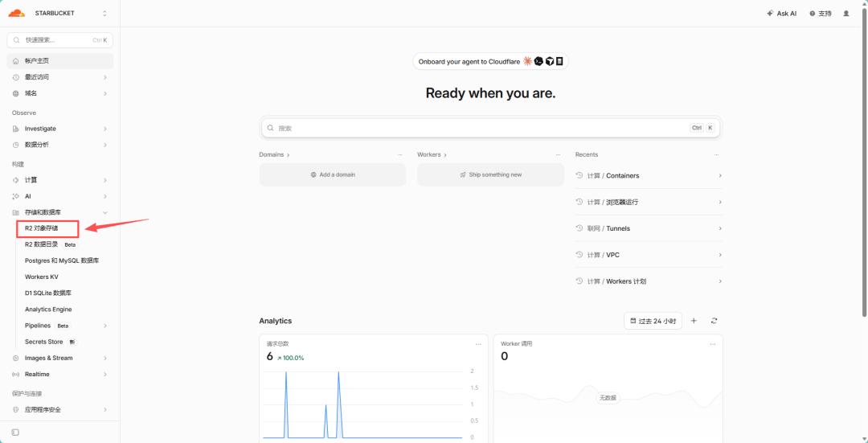
Task: Click the 数据分析 chart icon
Action: coord(15,145)
